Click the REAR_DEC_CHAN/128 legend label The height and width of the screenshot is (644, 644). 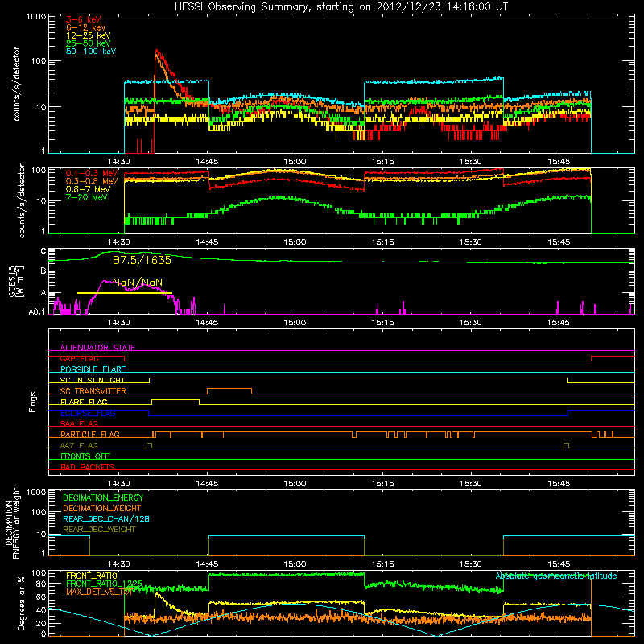(106, 519)
